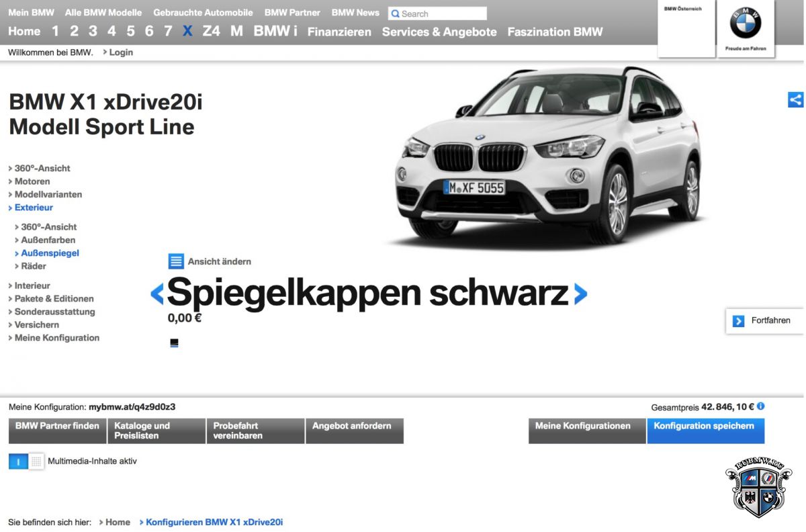This screenshot has width=806, height=532.
Task: Open Meine Konfigurationen
Action: (587, 431)
